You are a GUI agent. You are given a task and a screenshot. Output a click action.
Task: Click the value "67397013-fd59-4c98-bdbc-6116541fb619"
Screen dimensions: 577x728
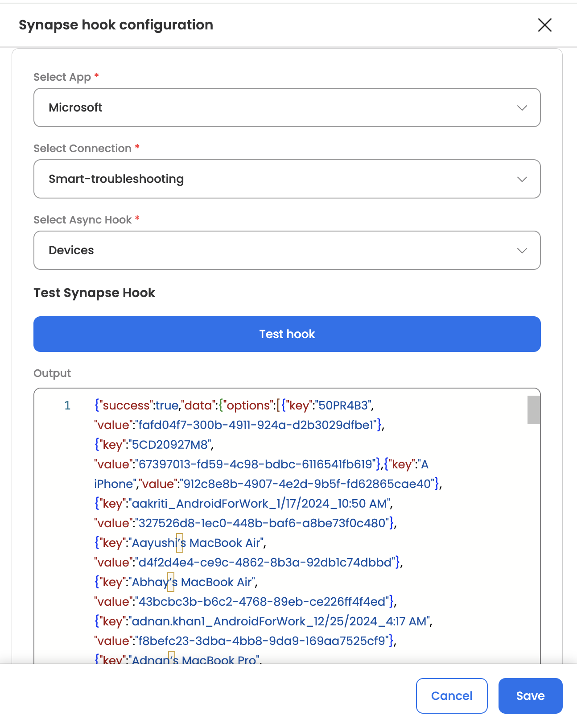click(x=256, y=464)
